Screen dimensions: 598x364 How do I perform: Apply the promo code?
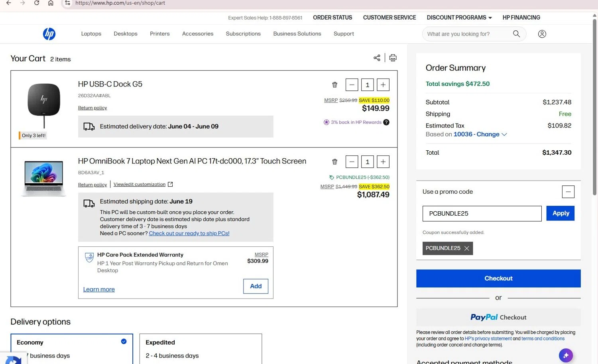[561, 213]
